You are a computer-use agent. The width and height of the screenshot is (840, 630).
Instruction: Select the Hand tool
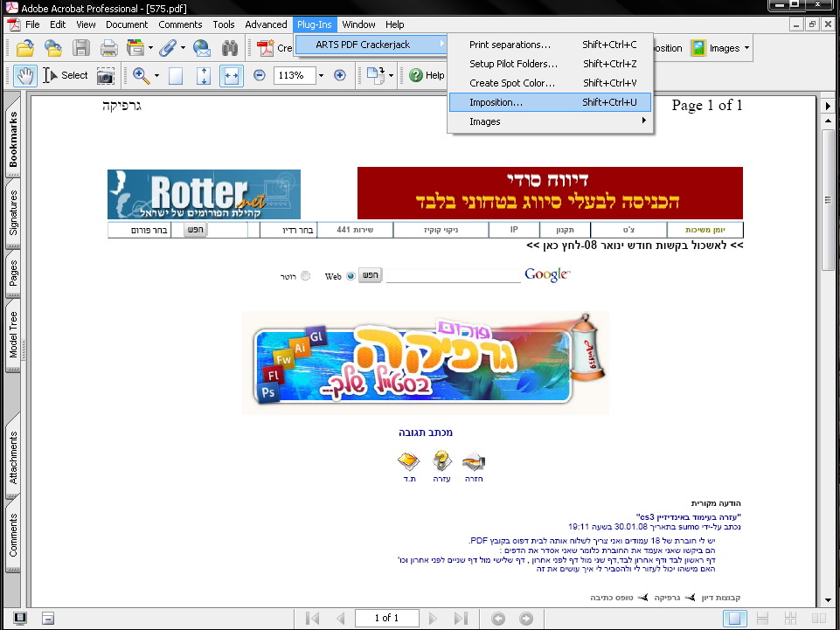[x=24, y=76]
